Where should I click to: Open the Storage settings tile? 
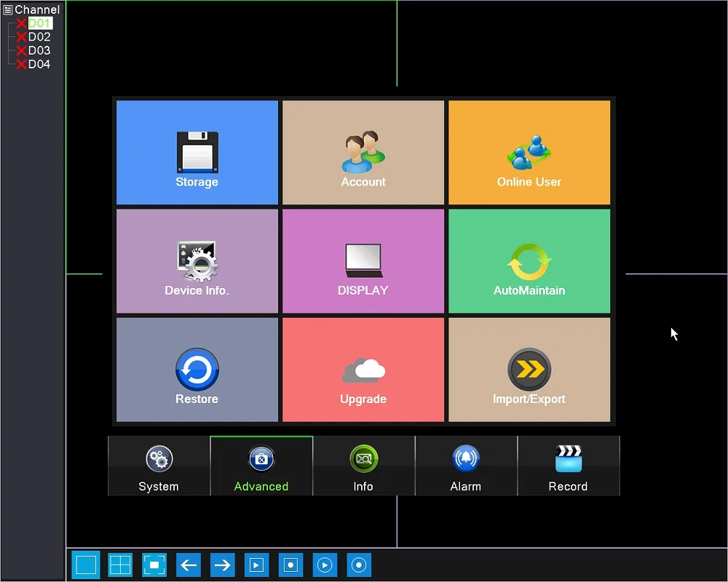197,152
